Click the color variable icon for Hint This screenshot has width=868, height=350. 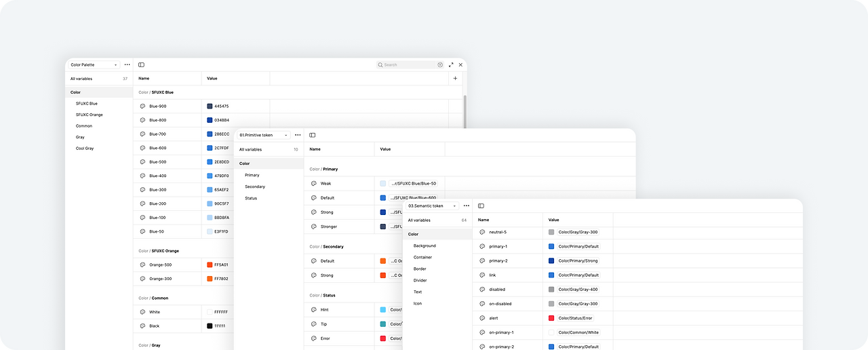tap(314, 309)
